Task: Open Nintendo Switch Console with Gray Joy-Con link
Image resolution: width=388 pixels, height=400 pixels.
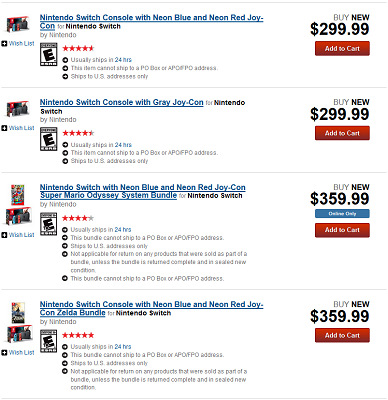Action: coord(122,102)
